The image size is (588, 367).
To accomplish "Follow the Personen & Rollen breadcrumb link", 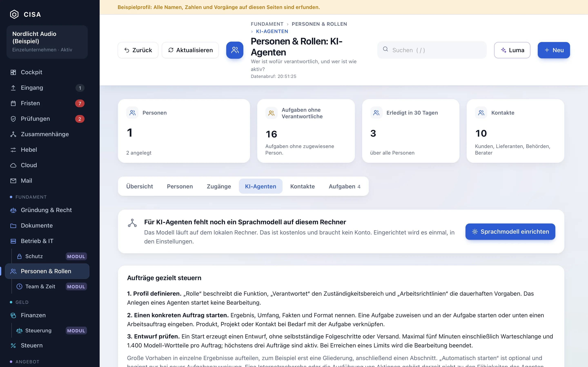I will point(319,24).
